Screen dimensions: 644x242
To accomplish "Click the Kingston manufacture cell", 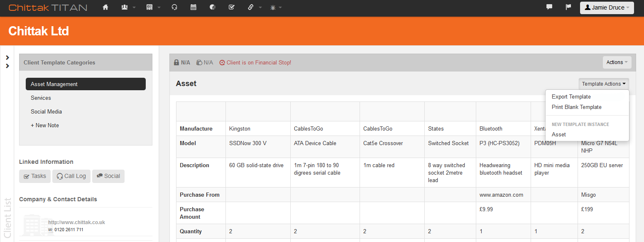I will coord(258,128).
